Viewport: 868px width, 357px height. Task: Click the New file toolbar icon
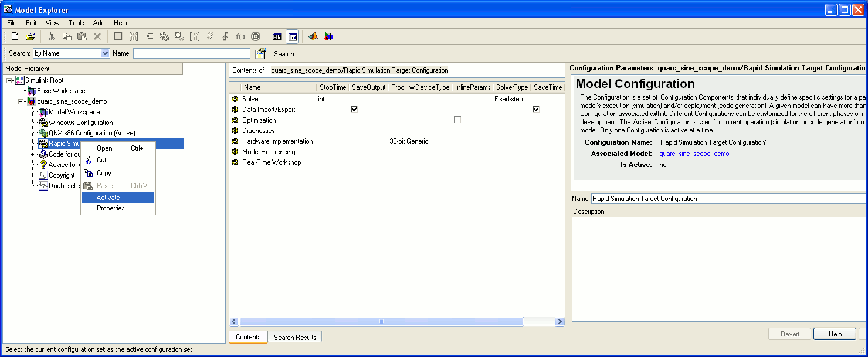pyautogui.click(x=15, y=36)
